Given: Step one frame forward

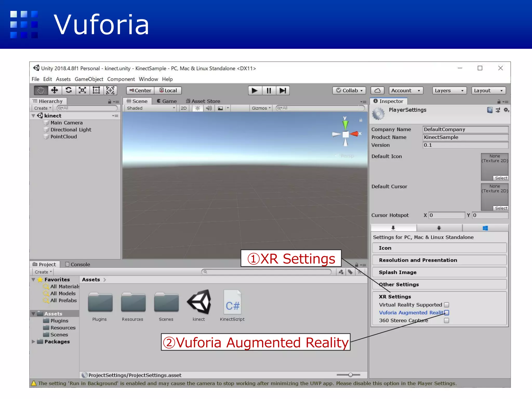Looking at the screenshot, I should 283,91.
